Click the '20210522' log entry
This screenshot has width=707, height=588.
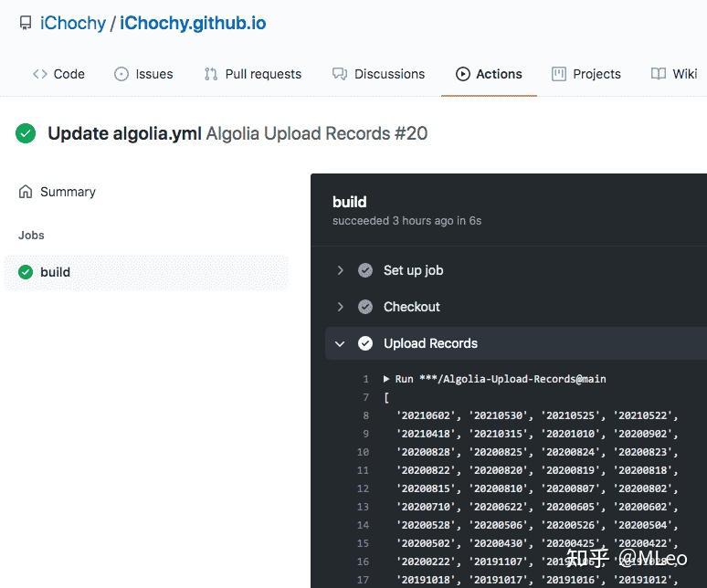642,415
